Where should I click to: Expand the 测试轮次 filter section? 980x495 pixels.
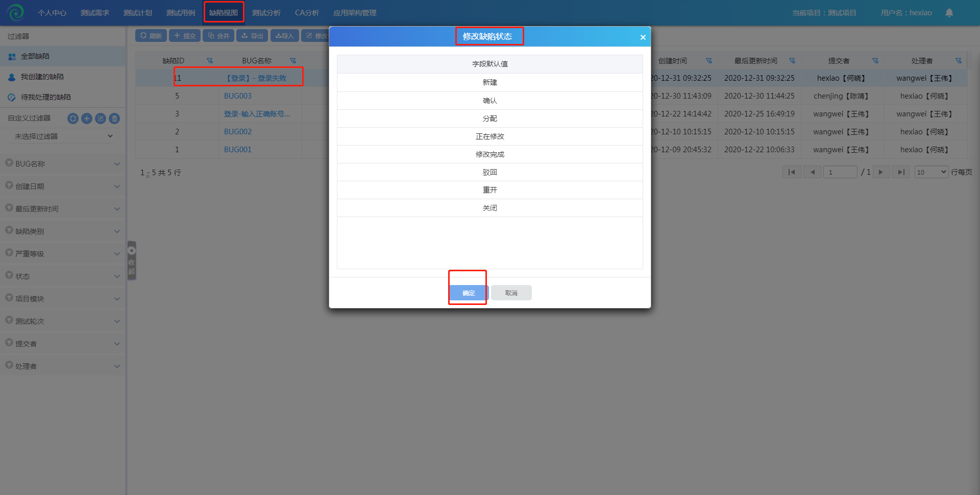click(x=63, y=321)
